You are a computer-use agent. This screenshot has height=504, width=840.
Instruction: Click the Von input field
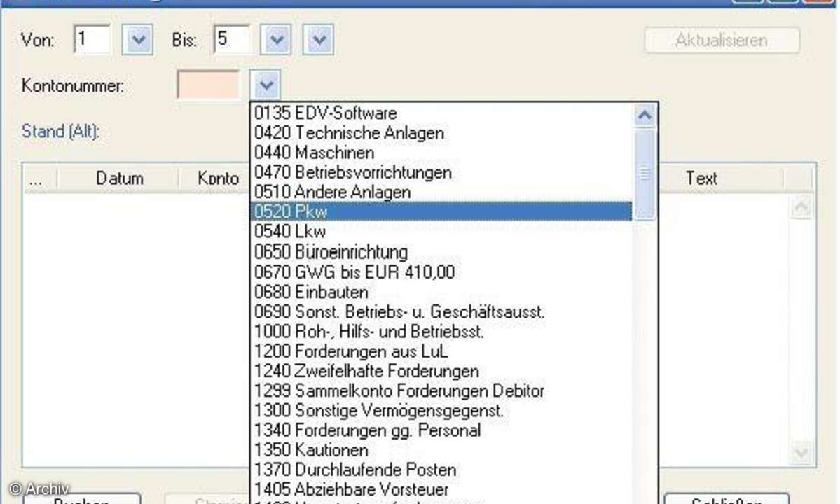tap(92, 40)
